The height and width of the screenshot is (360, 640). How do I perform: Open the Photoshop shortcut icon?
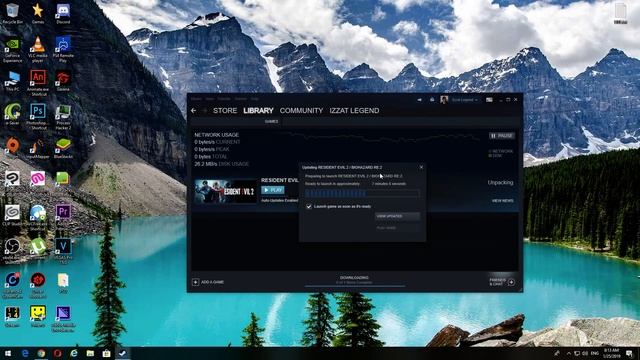(38, 116)
